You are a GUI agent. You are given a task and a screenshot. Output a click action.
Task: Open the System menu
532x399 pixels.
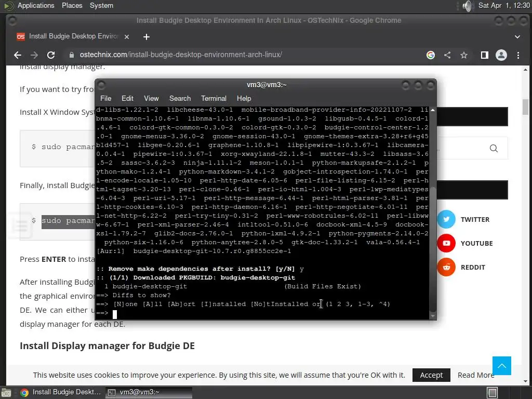101,6
